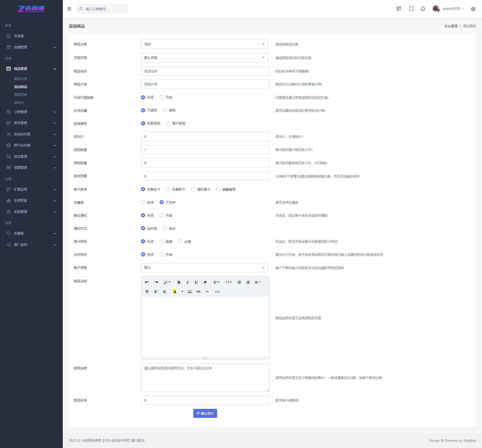
Task: Toggle fullscreen mode icon
Action: tap(411, 9)
